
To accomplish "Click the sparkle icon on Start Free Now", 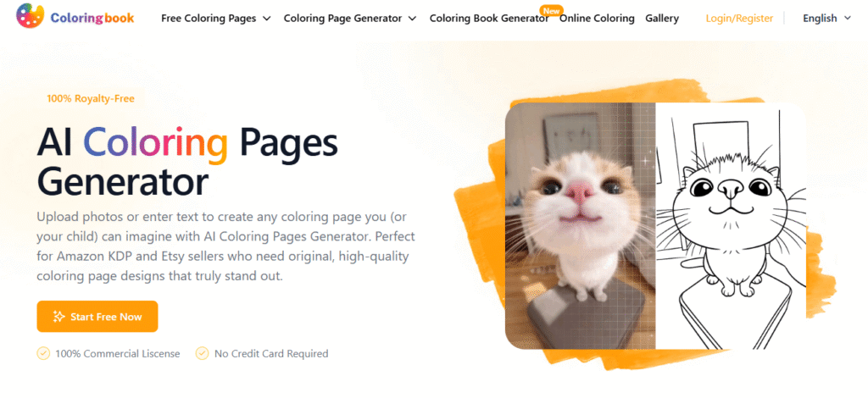I will (x=58, y=317).
